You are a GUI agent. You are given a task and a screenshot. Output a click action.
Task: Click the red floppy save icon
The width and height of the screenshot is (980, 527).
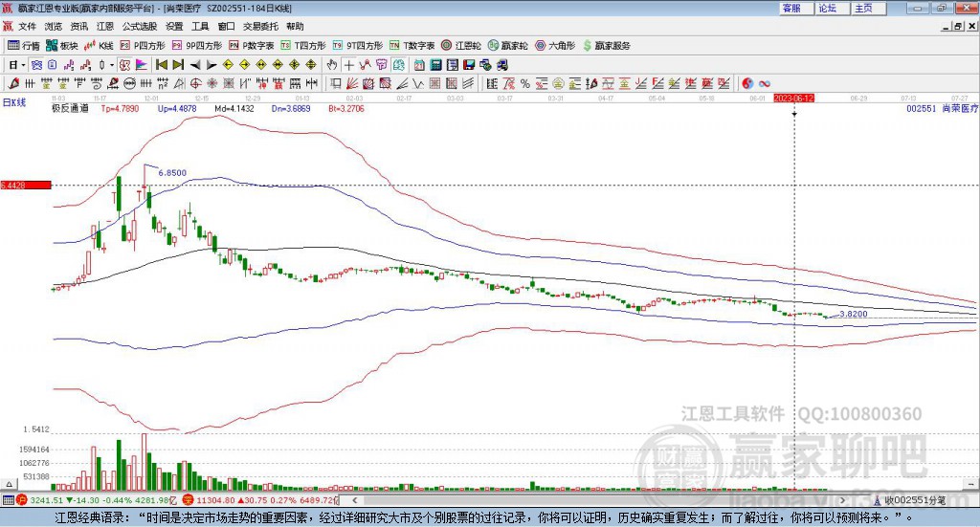[469, 65]
